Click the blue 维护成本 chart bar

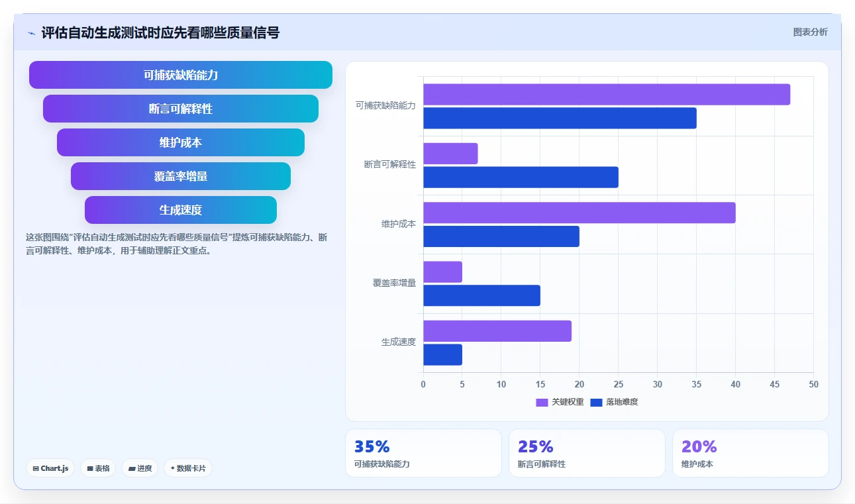pyautogui.click(x=501, y=236)
